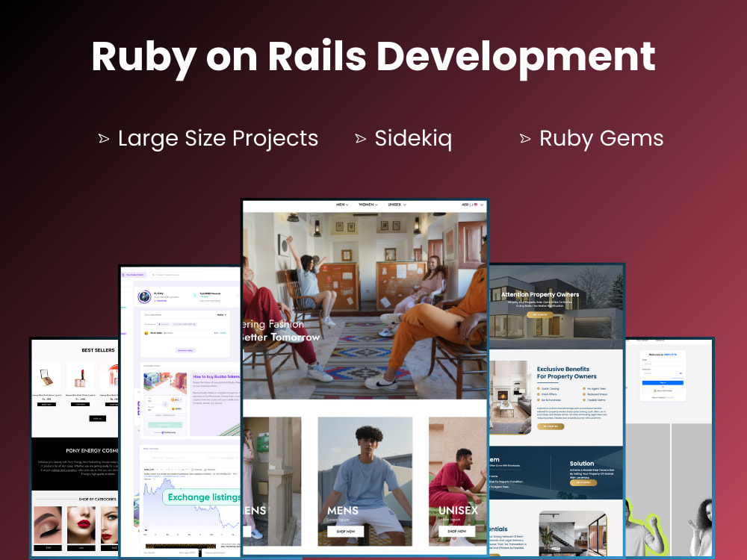Click SHOP NOW under UNISEX category

[x=457, y=531]
